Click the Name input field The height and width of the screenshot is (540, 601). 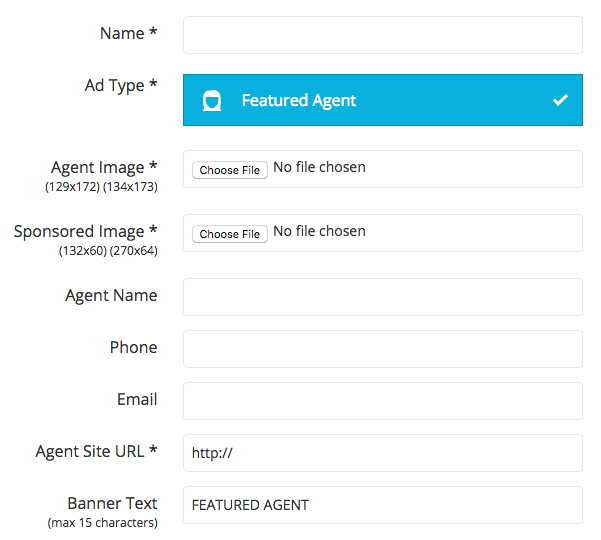[383, 35]
